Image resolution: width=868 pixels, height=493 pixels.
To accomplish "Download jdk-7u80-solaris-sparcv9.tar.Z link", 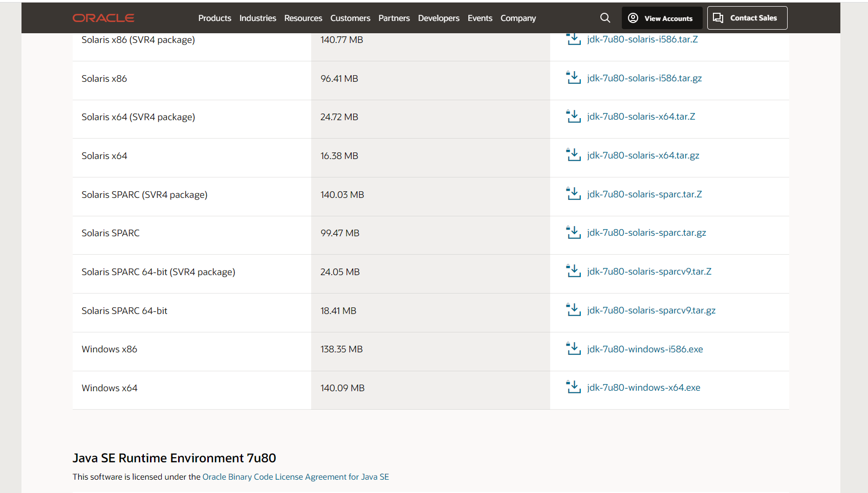I will (x=649, y=272).
